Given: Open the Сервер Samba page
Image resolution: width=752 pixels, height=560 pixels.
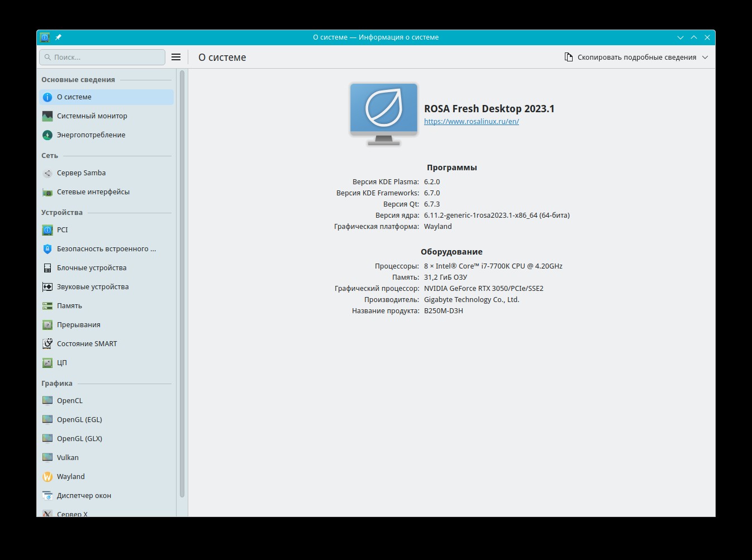Looking at the screenshot, I should point(106,173).
